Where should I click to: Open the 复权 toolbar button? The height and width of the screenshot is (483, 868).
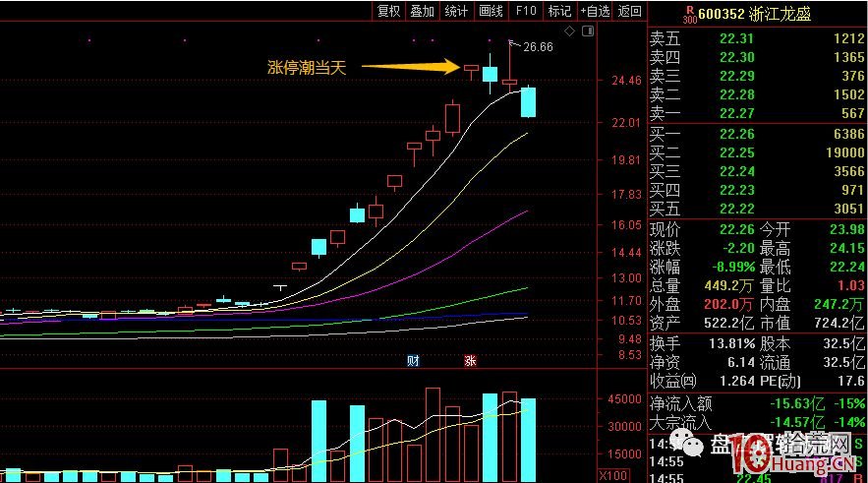click(388, 11)
